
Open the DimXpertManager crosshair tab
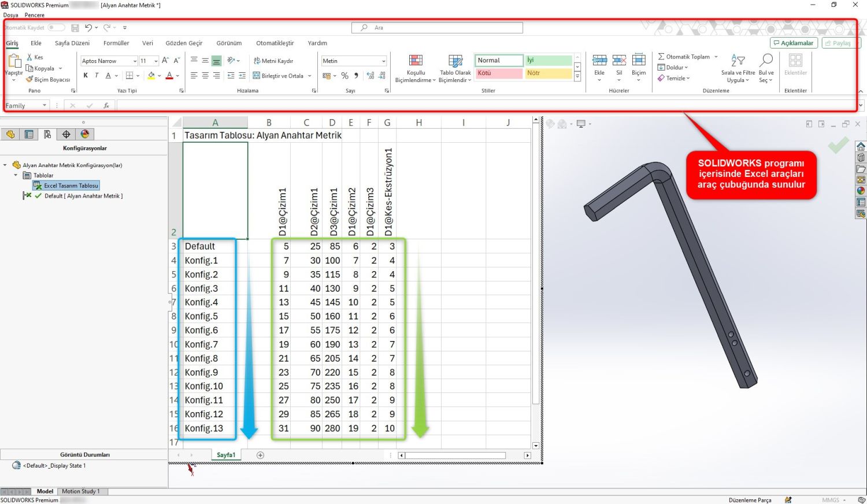[66, 134]
